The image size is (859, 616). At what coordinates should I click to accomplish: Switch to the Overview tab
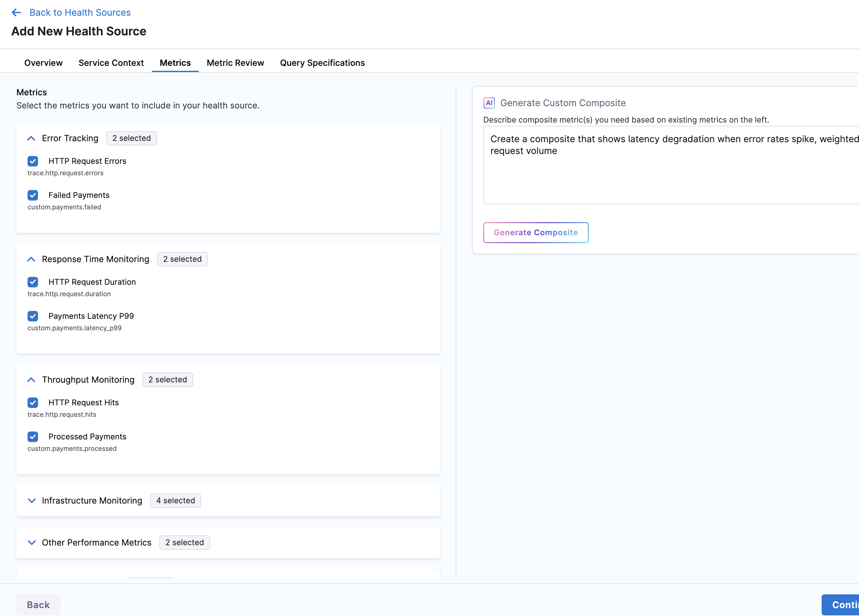pos(43,63)
